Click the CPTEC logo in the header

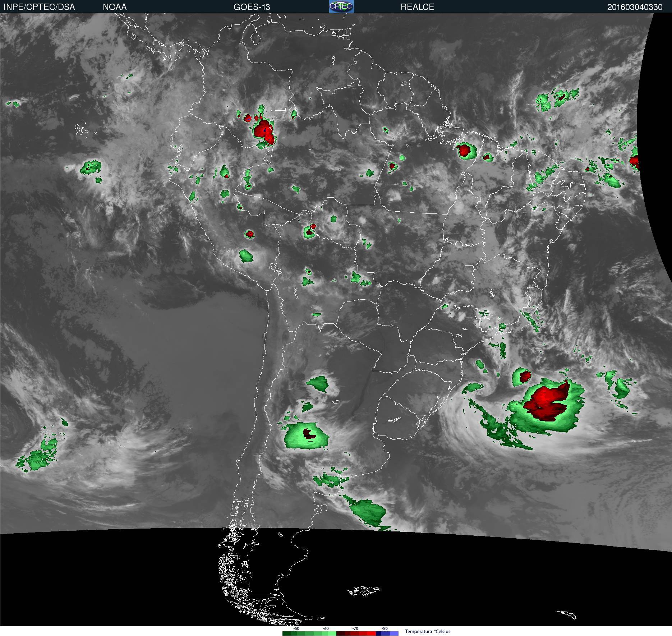pos(341,6)
